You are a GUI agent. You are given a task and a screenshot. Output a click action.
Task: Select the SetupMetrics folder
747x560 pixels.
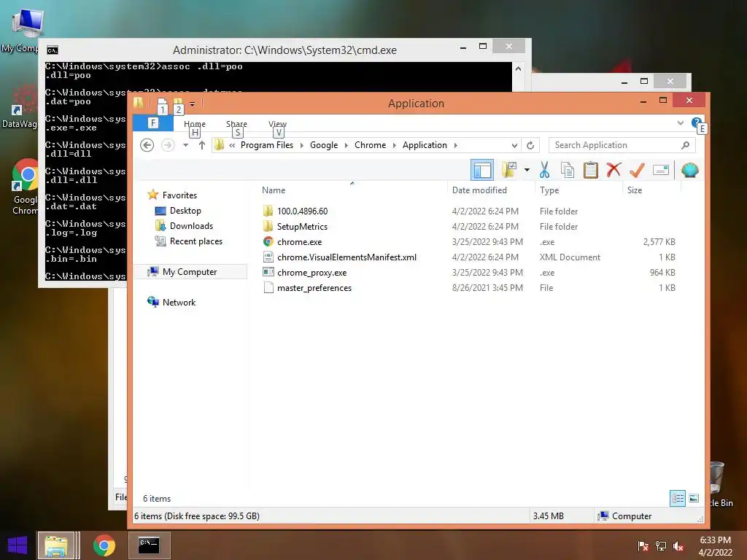coord(302,226)
